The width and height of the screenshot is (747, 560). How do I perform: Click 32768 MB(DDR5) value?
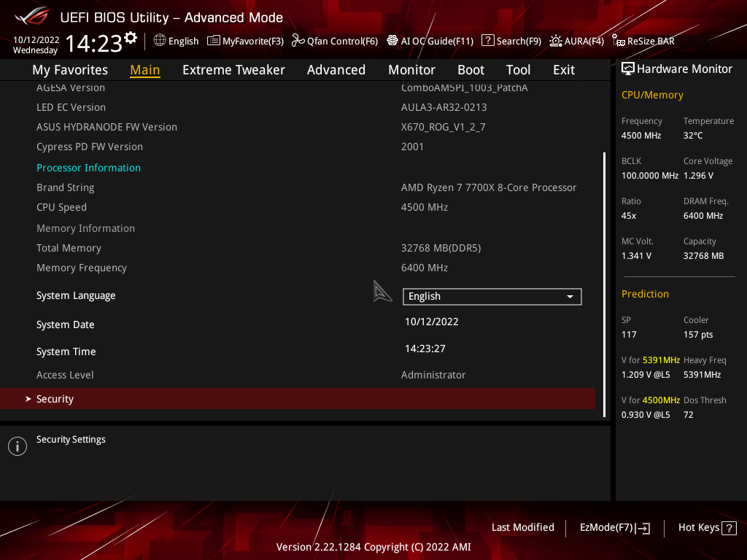(441, 248)
